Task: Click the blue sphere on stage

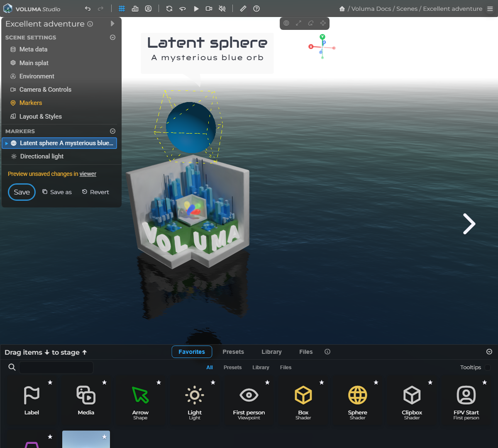Action: [191, 127]
